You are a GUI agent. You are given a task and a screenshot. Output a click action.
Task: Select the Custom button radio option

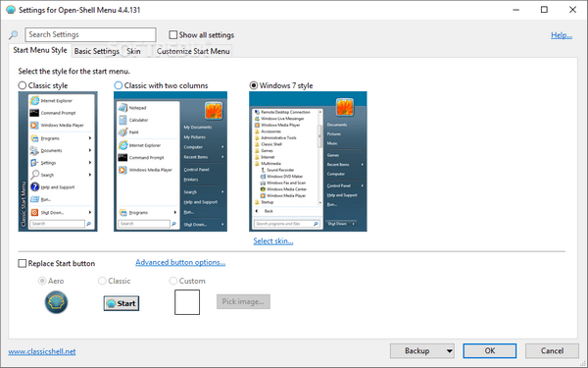click(172, 281)
